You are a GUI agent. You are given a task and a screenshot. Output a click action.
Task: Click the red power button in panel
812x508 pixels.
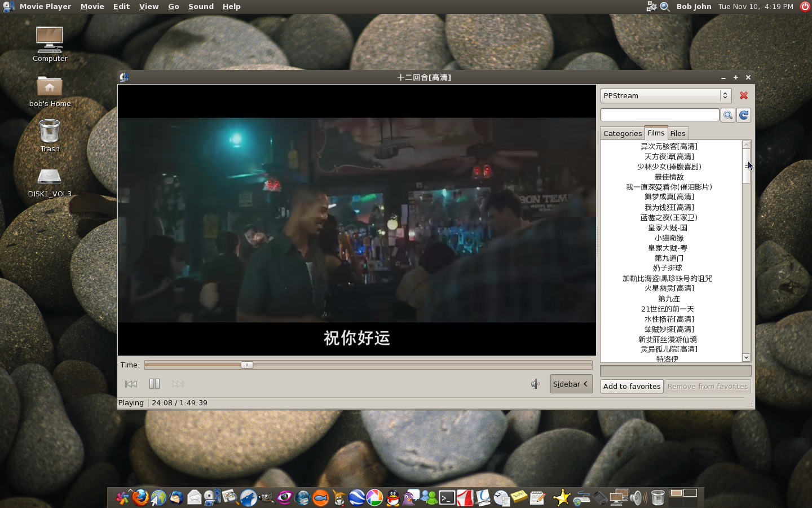coord(805,6)
